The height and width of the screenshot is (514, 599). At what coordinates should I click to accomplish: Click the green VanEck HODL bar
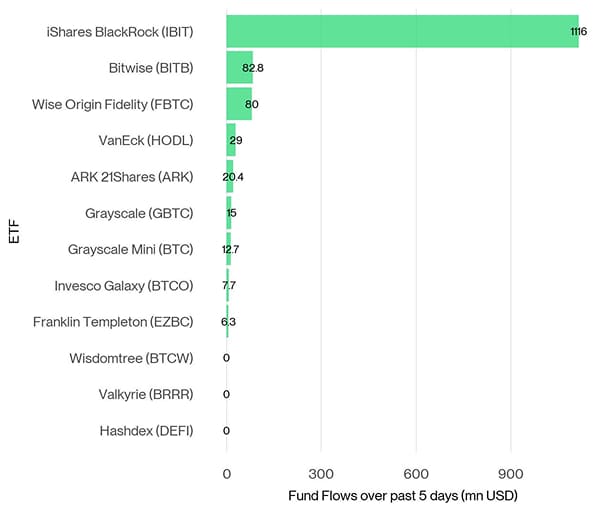pos(231,140)
